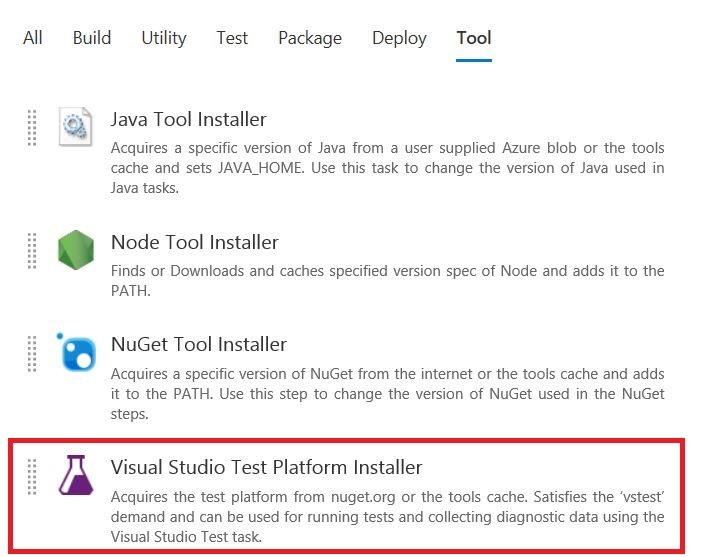
Task: Click the green Node hexagon icon
Action: (x=76, y=250)
